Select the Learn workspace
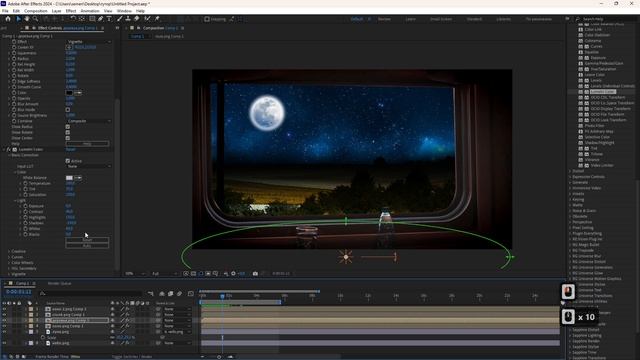This screenshot has height=360, width=640. click(x=411, y=19)
